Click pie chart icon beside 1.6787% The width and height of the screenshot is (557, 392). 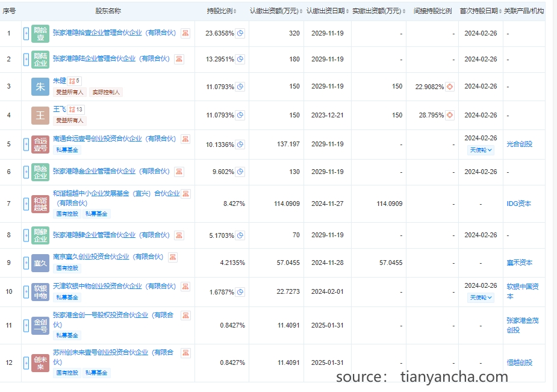point(240,292)
